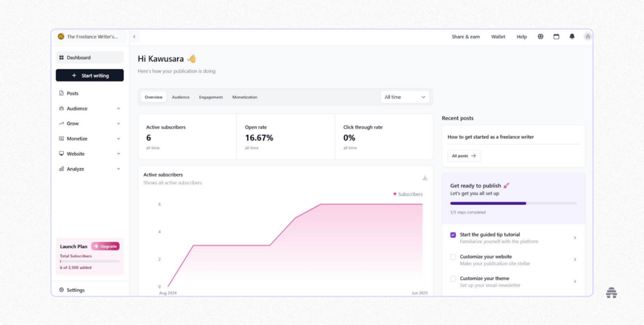Click the setup progress bar under Get ready to publish
The image size is (644, 325).
(513, 203)
